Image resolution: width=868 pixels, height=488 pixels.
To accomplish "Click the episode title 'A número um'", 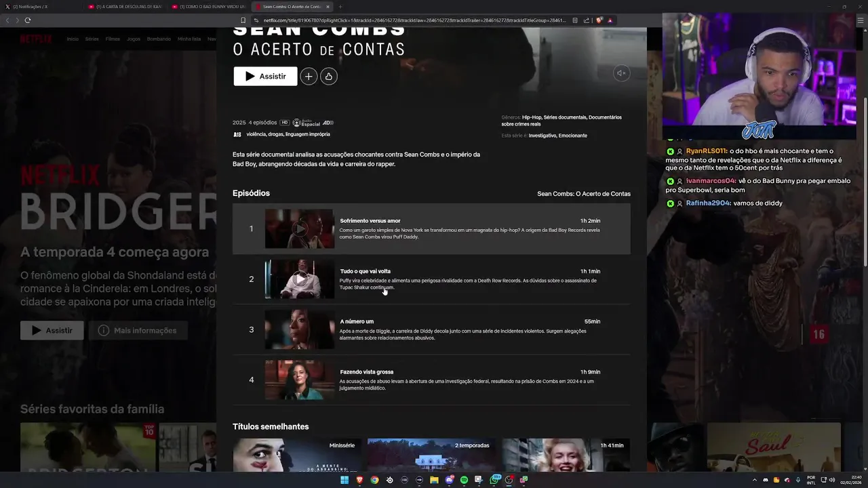I will (x=357, y=321).
